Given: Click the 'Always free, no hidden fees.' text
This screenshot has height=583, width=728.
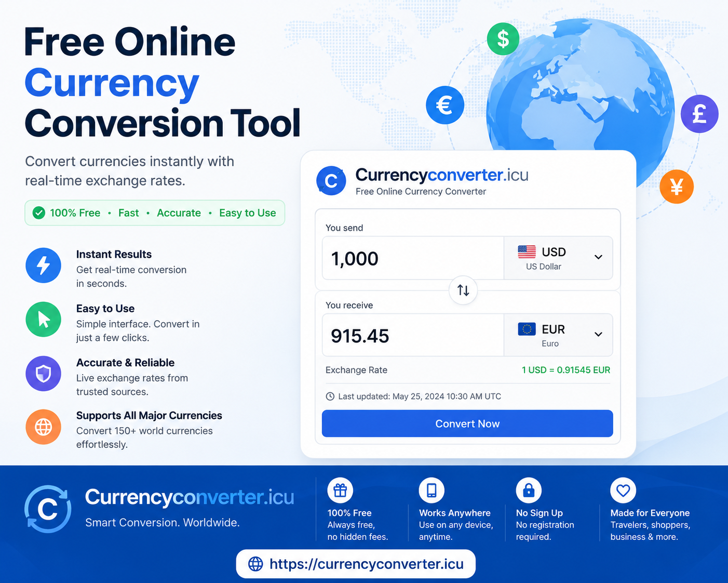Looking at the screenshot, I should (x=358, y=531).
